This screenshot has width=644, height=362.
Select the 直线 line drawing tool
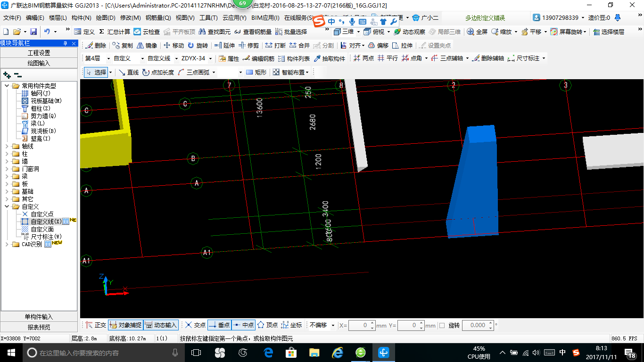pyautogui.click(x=128, y=72)
